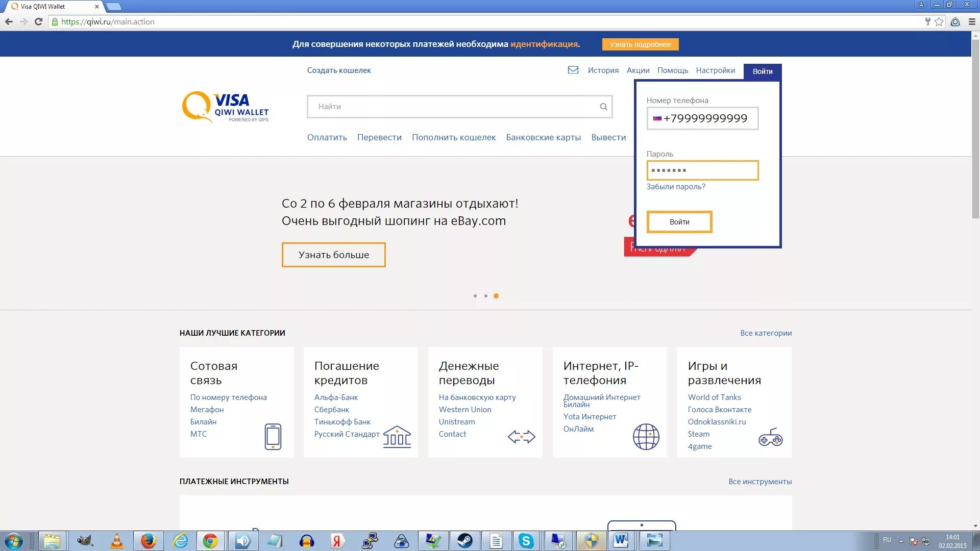Open Yandex from the taskbar

[x=337, y=541]
